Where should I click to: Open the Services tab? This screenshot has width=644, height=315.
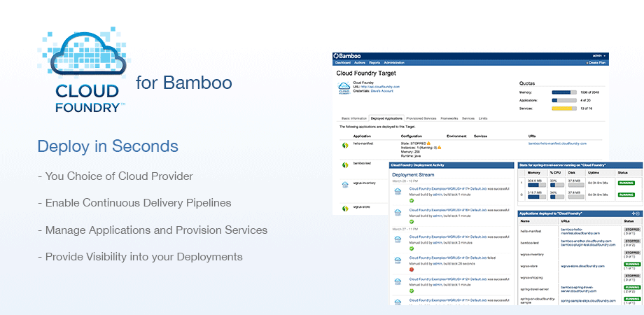[x=468, y=118]
